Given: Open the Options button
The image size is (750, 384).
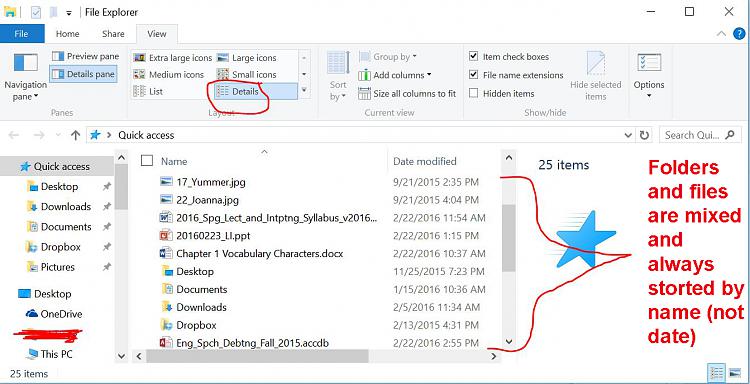Looking at the screenshot, I should click(649, 77).
